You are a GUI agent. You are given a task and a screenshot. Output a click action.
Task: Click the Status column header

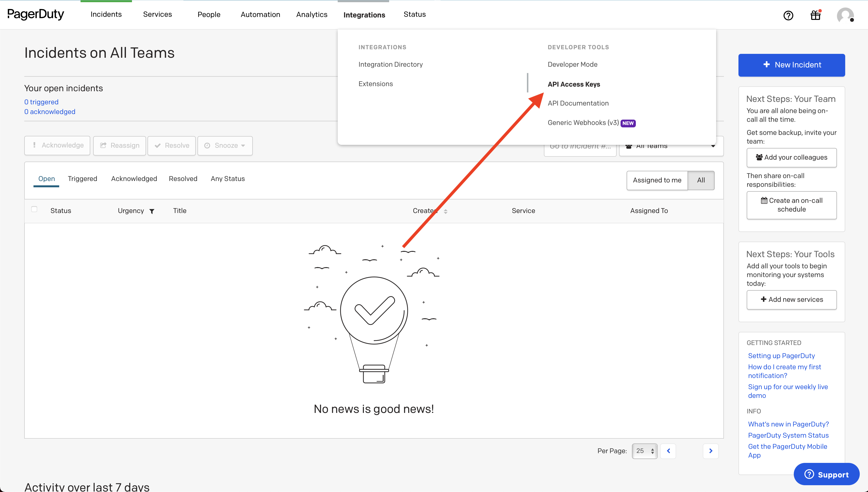[61, 211]
